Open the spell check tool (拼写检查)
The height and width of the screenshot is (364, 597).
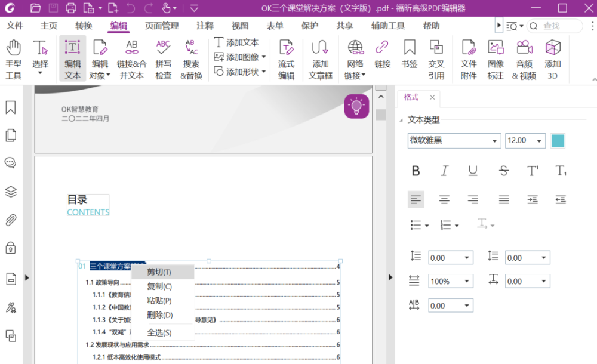164,59
